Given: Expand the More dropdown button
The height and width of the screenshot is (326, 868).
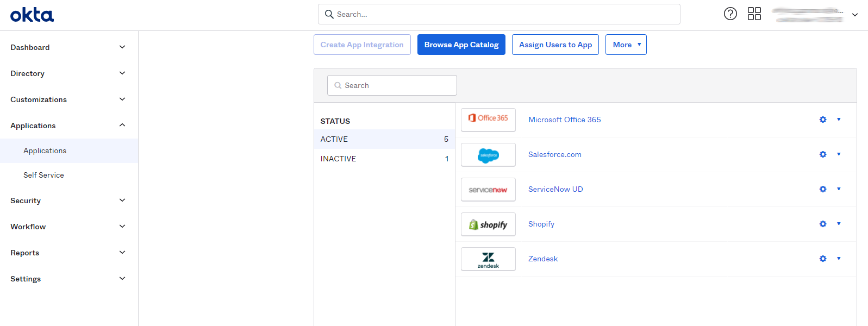Looking at the screenshot, I should pyautogui.click(x=626, y=45).
